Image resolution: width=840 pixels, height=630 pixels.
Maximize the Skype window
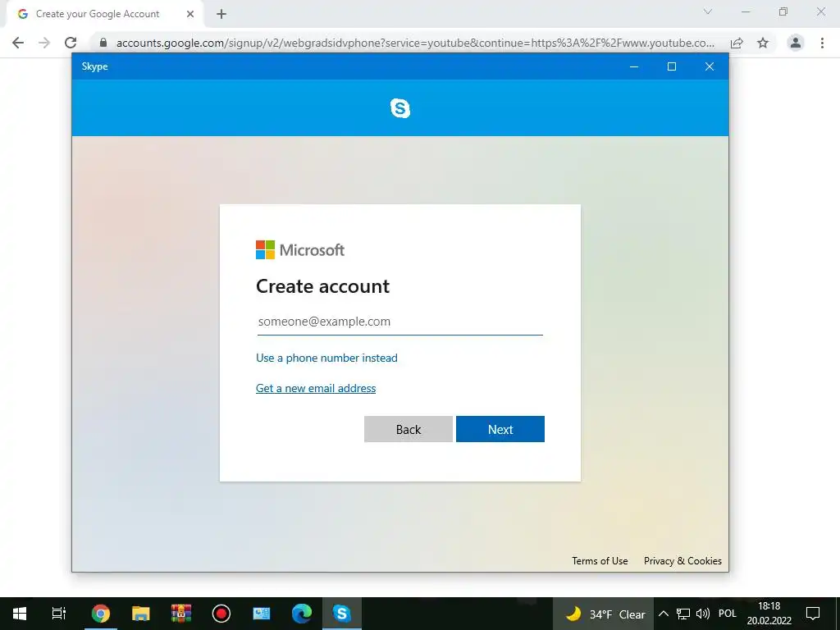pos(672,66)
